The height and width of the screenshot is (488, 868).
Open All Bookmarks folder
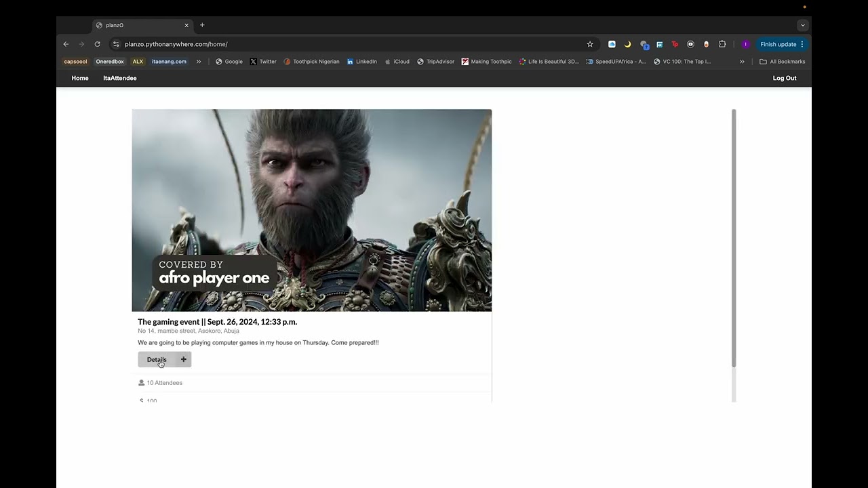coord(783,62)
